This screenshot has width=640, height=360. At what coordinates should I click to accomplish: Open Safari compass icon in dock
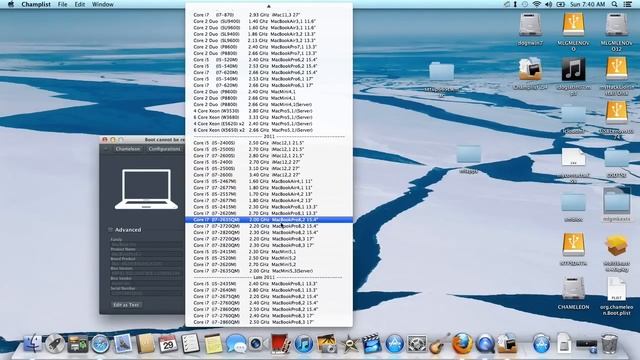100,344
